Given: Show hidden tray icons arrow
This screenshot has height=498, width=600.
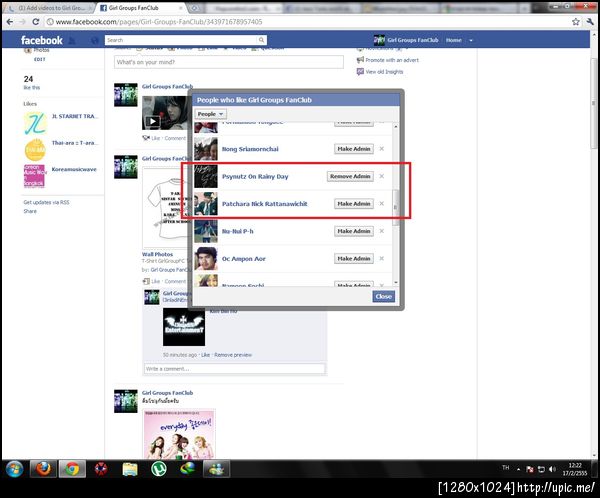Looking at the screenshot, I should (x=518, y=469).
